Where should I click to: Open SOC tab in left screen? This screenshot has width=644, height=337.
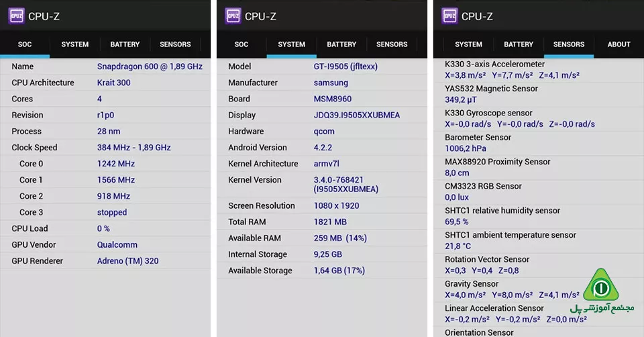[25, 44]
